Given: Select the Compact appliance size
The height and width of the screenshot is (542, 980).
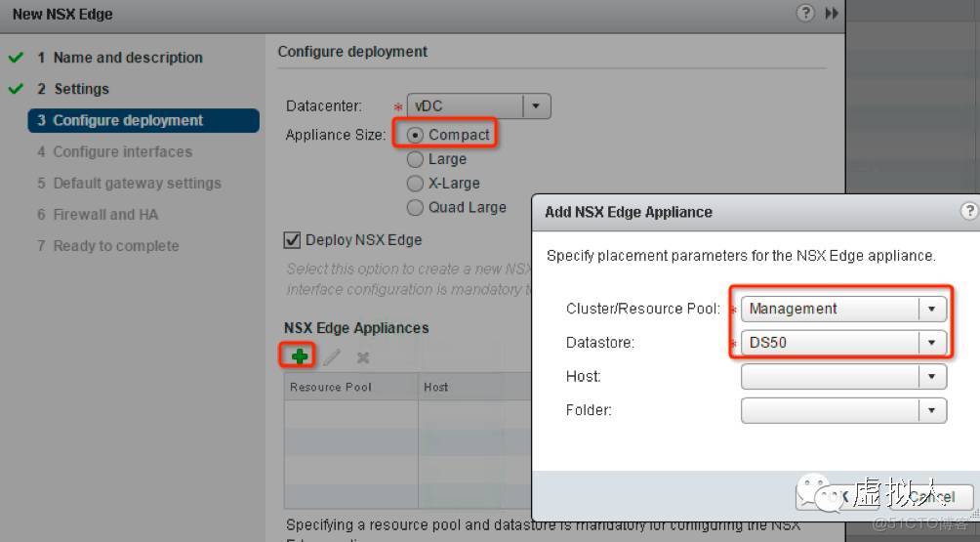Looking at the screenshot, I should pos(416,135).
